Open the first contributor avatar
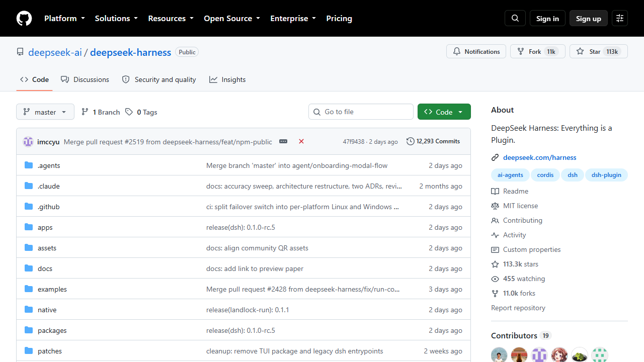The width and height of the screenshot is (644, 362). point(499,355)
